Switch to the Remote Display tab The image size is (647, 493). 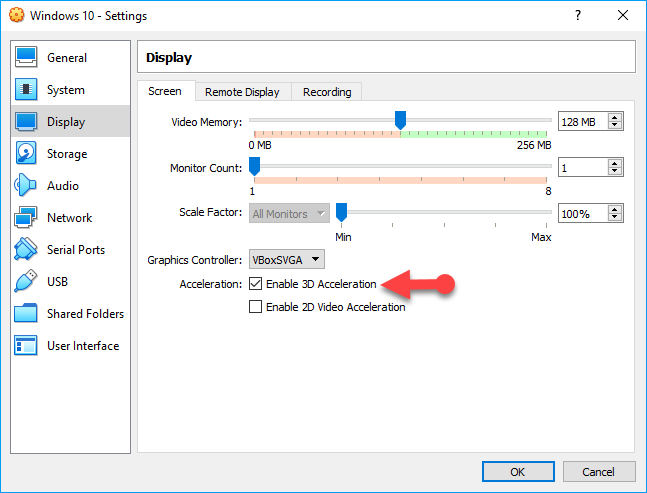(242, 92)
